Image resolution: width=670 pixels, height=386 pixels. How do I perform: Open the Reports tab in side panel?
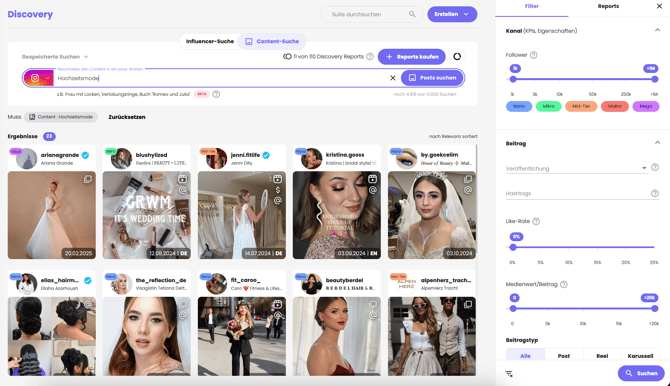(608, 6)
